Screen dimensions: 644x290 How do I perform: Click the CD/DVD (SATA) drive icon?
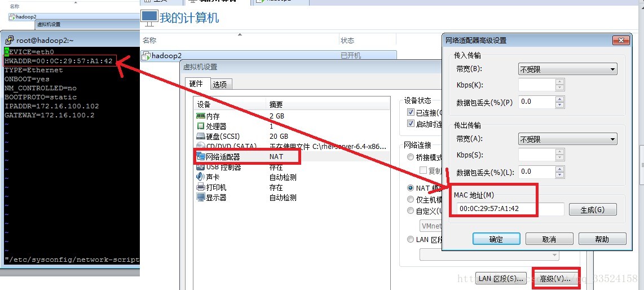click(x=201, y=146)
